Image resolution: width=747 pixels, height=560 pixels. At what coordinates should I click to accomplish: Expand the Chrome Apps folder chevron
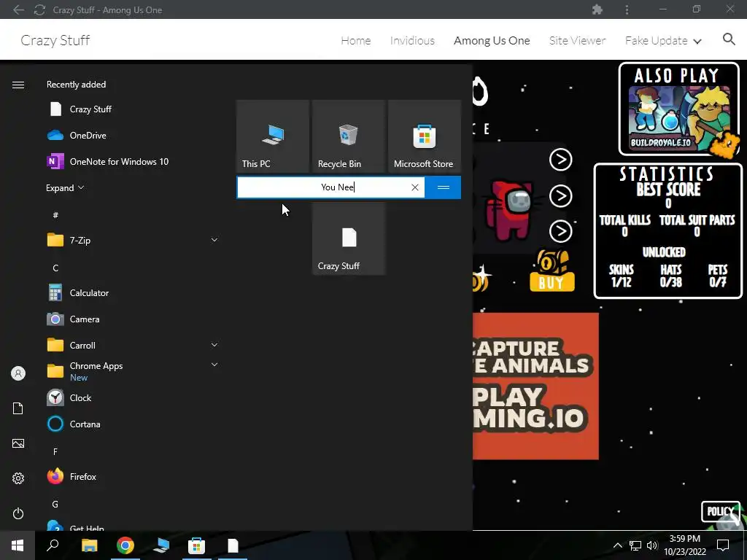tap(214, 365)
